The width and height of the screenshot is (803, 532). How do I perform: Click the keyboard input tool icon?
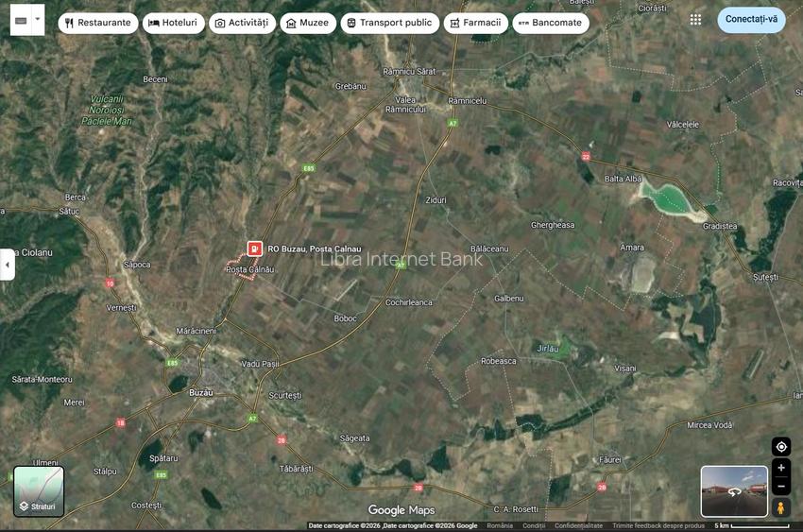click(20, 20)
